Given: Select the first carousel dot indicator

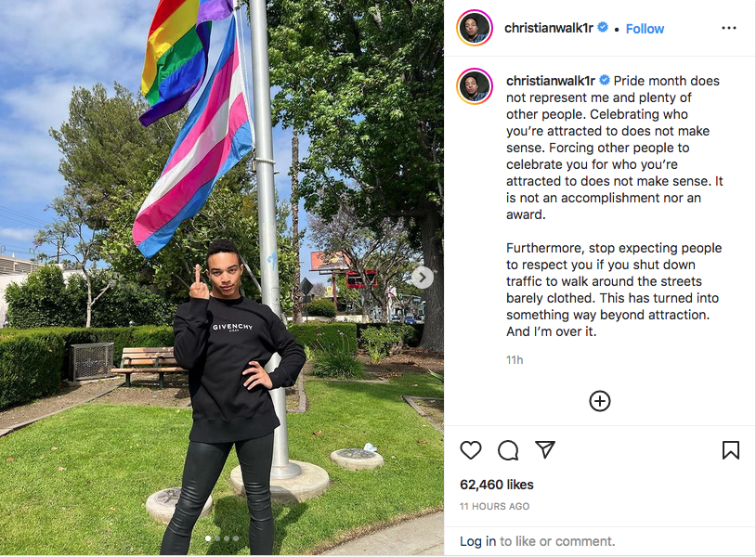Looking at the screenshot, I should tap(208, 538).
